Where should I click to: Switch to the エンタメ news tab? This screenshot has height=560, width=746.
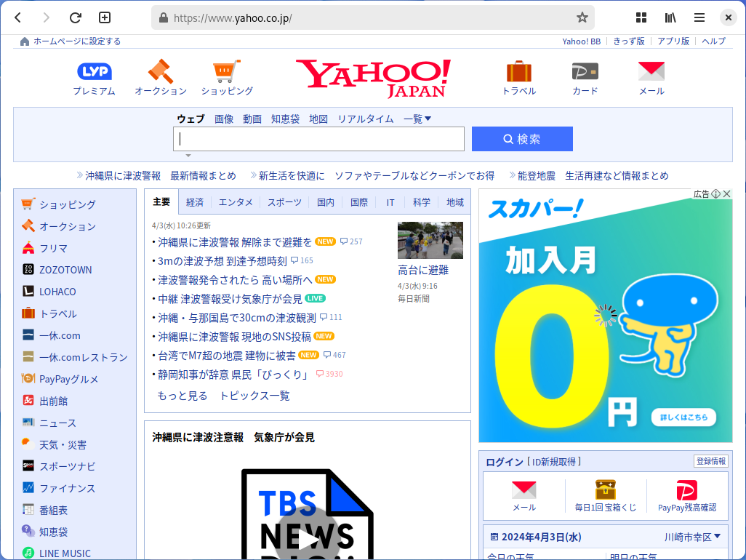[x=236, y=202]
